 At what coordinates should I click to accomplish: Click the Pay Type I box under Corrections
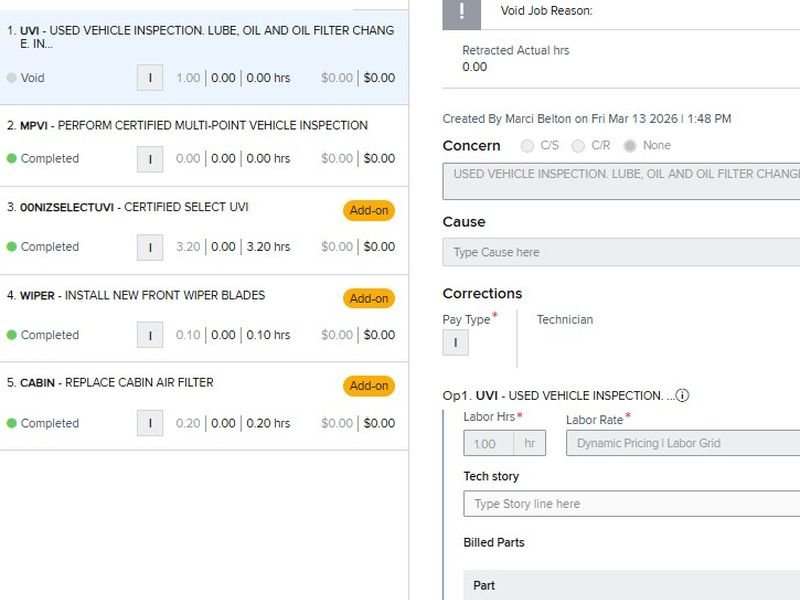[x=455, y=343]
